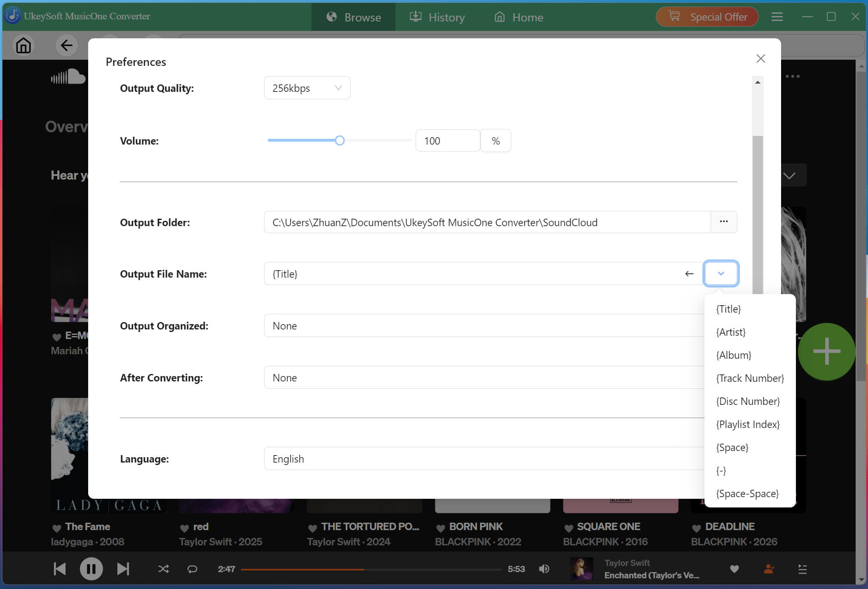This screenshot has height=589, width=868.
Task: Seek on the playback progress bar
Action: (371, 569)
